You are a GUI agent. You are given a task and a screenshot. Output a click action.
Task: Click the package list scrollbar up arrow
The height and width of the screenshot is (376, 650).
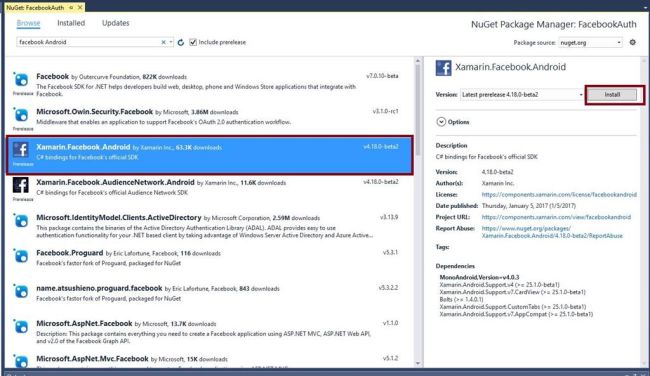pyautogui.click(x=418, y=61)
